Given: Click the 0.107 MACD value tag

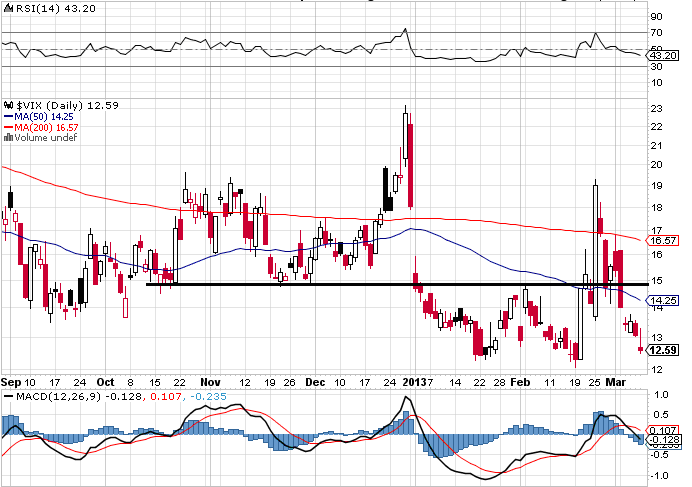Looking at the screenshot, I should click(663, 429).
